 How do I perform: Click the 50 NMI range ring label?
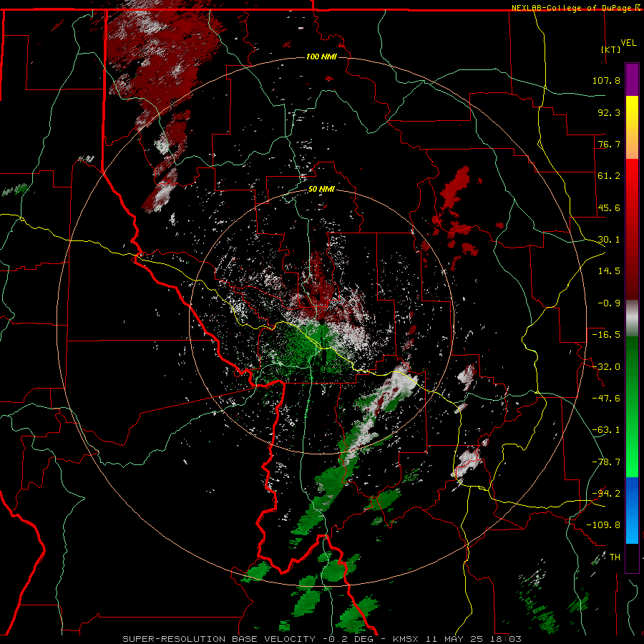pos(321,190)
